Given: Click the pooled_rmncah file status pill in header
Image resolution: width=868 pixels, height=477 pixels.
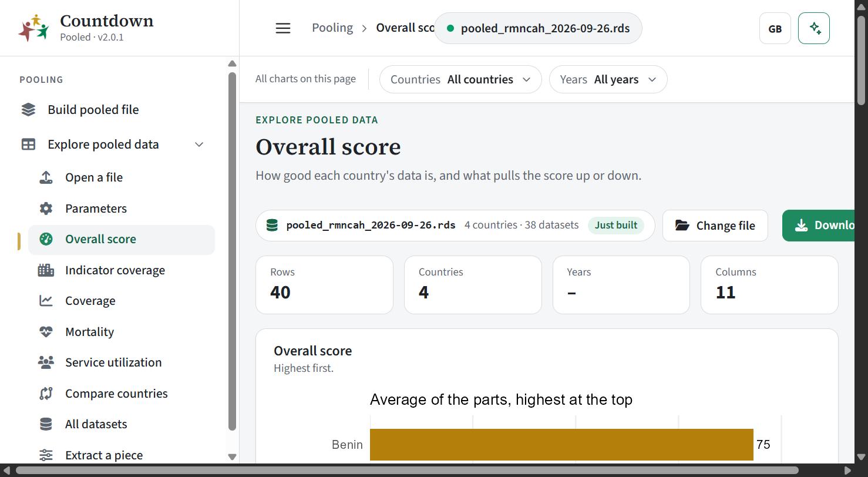Looking at the screenshot, I should 538,28.
